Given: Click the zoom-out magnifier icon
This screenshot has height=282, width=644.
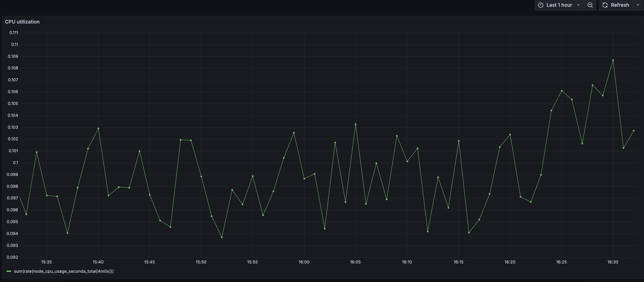Looking at the screenshot, I should tap(590, 5).
